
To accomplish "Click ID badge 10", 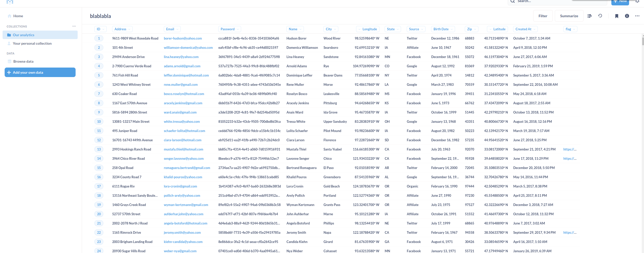I will pyautogui.click(x=99, y=121).
